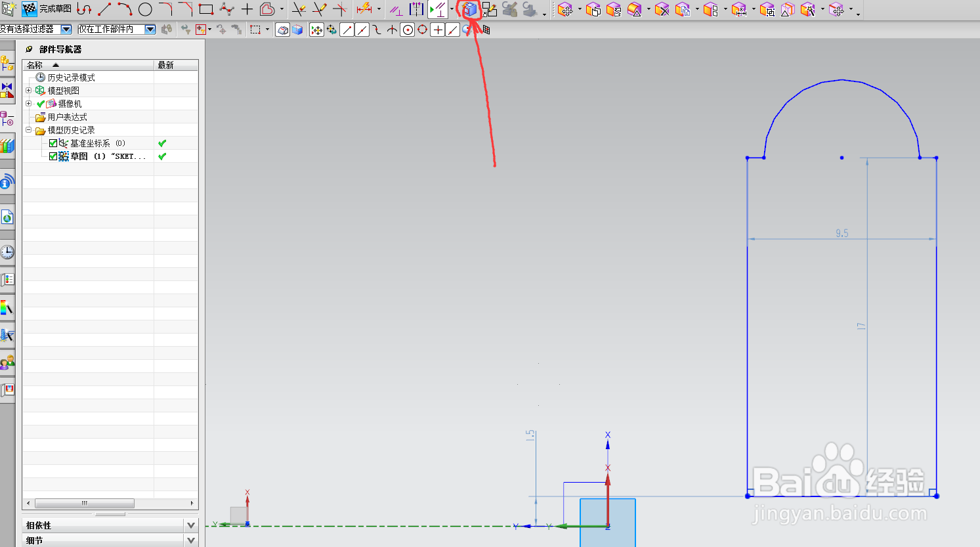Select the Point plus-sign tool

click(x=247, y=9)
